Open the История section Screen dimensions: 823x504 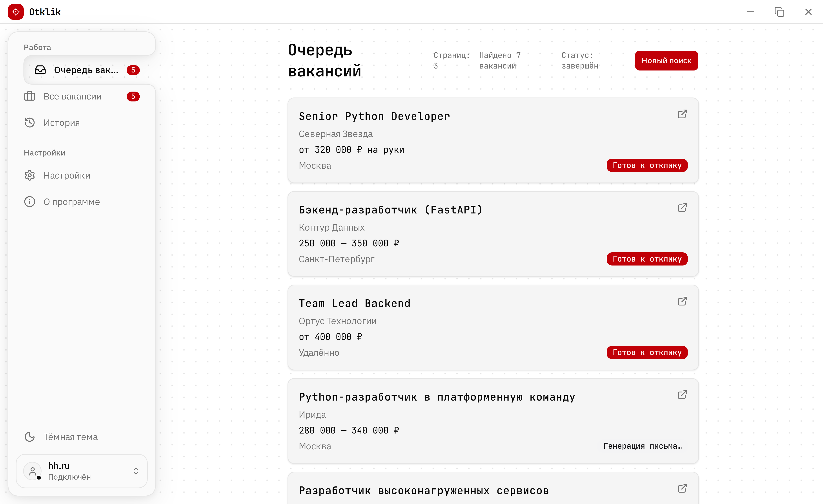click(82, 123)
